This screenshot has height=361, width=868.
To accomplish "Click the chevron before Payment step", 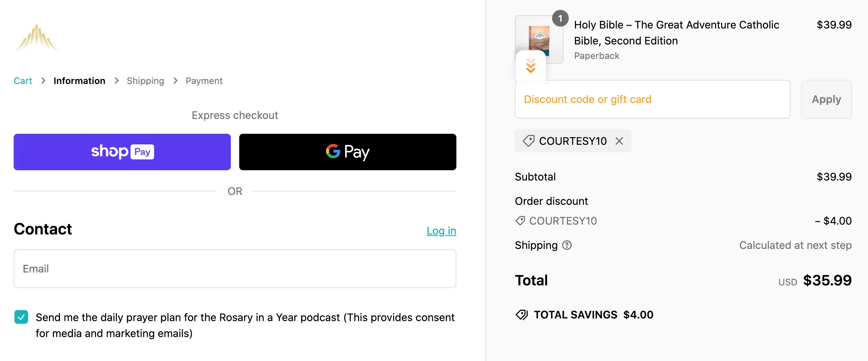I will (175, 81).
